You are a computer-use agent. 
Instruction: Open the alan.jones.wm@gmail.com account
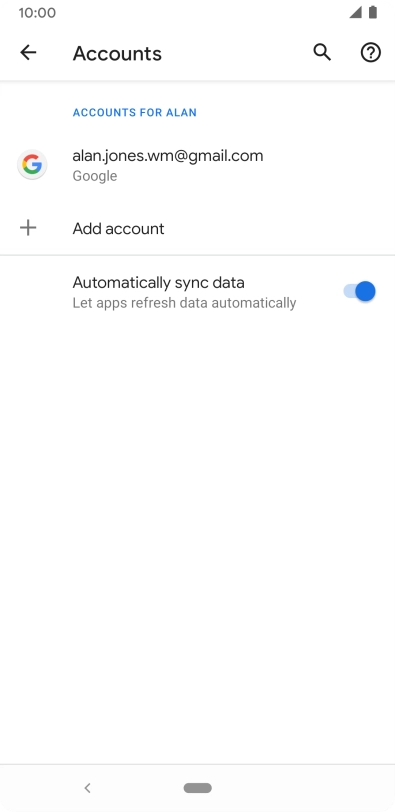pos(197,165)
